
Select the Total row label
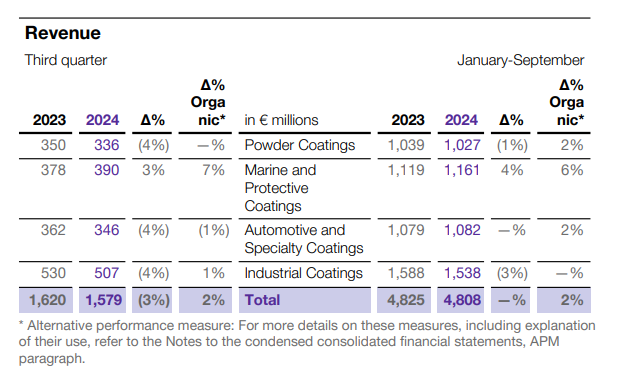262,300
